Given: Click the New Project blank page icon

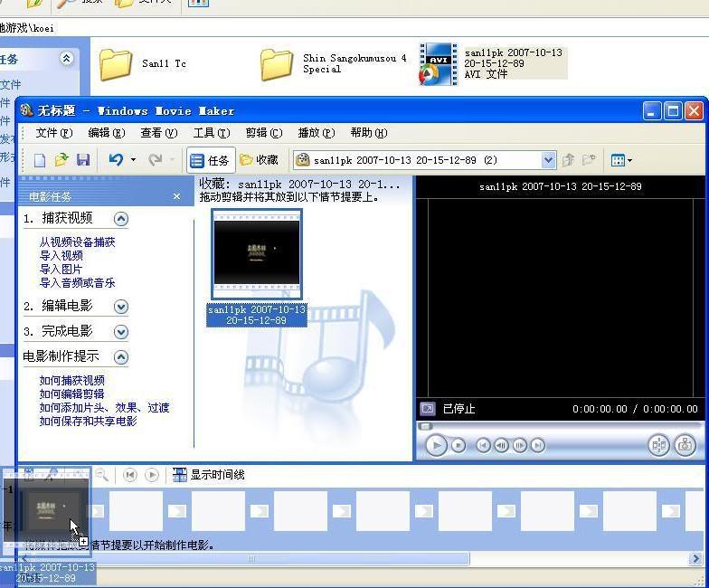Looking at the screenshot, I should [40, 160].
